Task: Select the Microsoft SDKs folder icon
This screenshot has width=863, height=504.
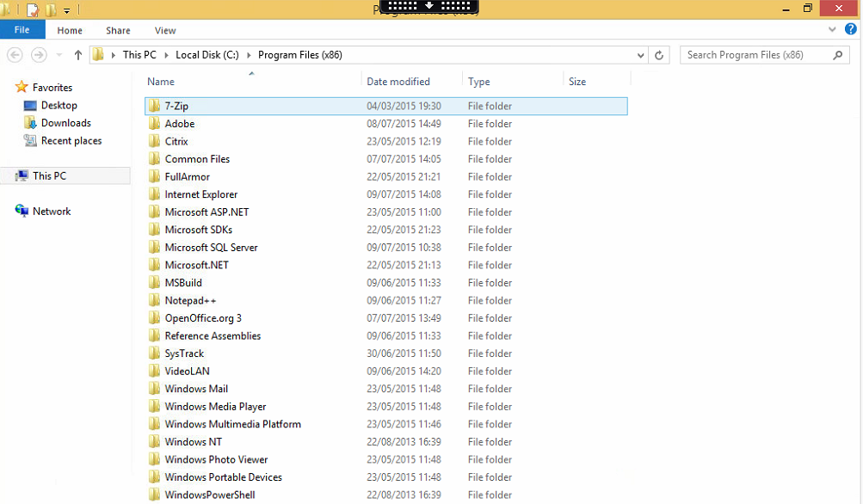Action: click(x=155, y=230)
